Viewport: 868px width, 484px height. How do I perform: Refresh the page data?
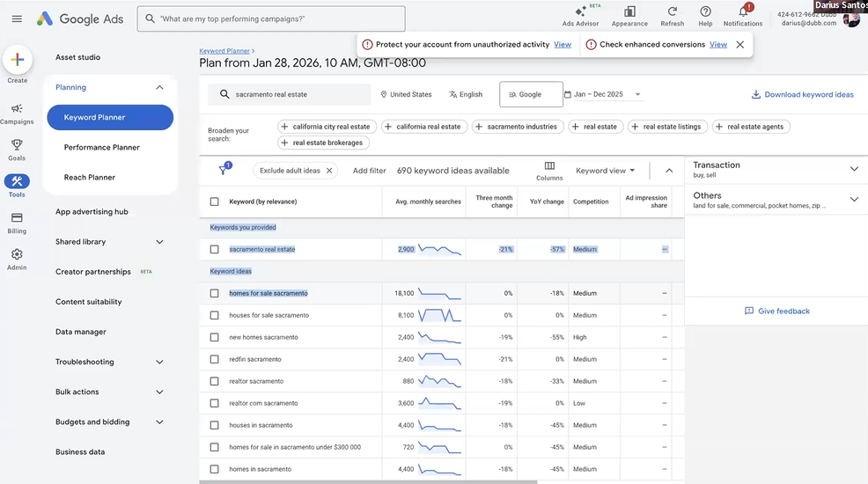point(672,16)
